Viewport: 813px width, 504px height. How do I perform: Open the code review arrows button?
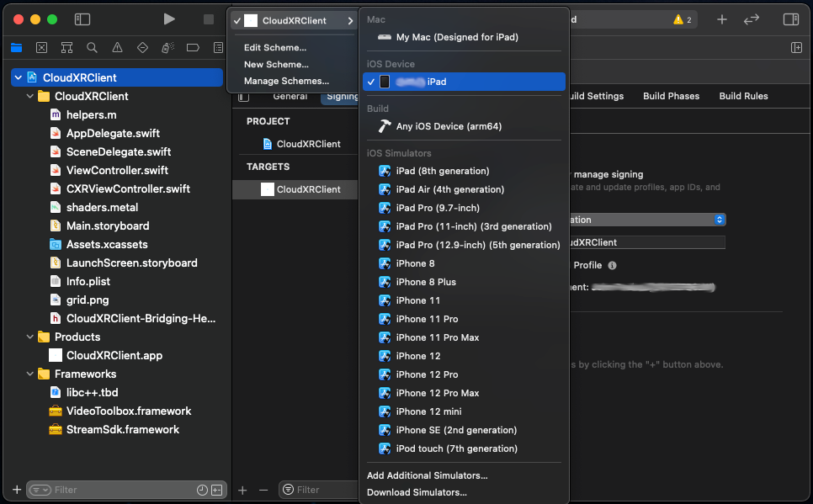pyautogui.click(x=752, y=19)
